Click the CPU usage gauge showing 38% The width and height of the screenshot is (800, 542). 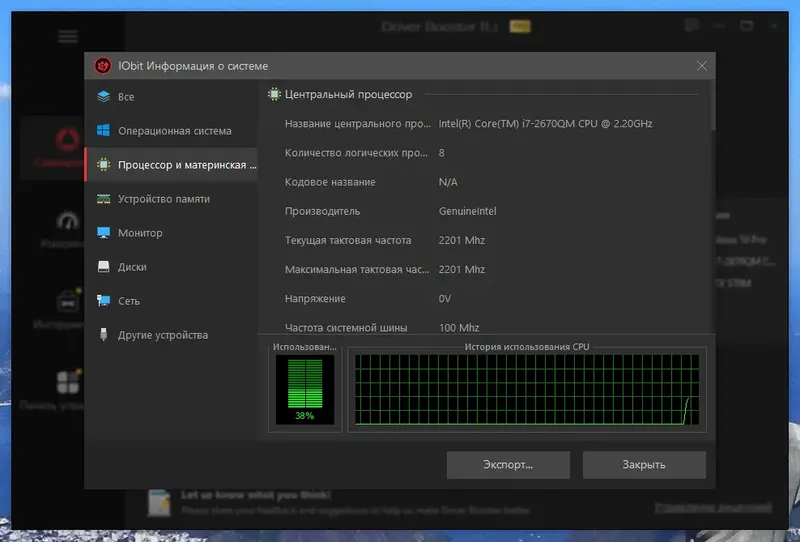coord(305,389)
